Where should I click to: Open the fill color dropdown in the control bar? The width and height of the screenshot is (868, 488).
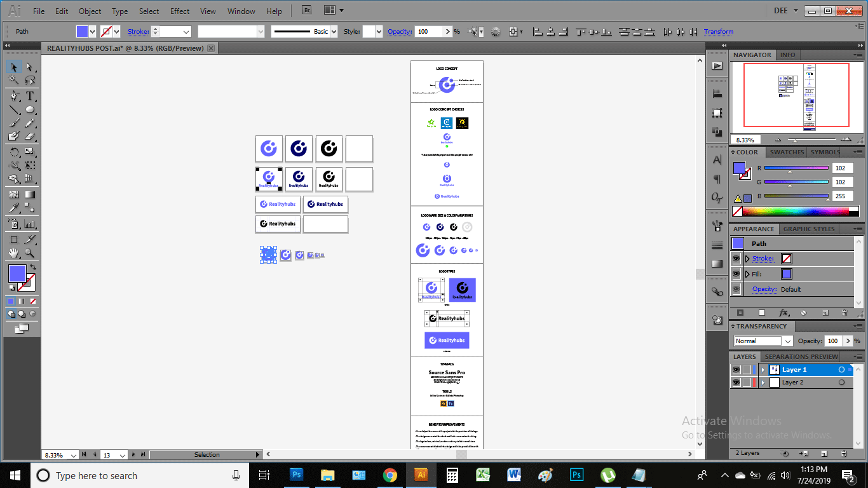[x=92, y=31]
